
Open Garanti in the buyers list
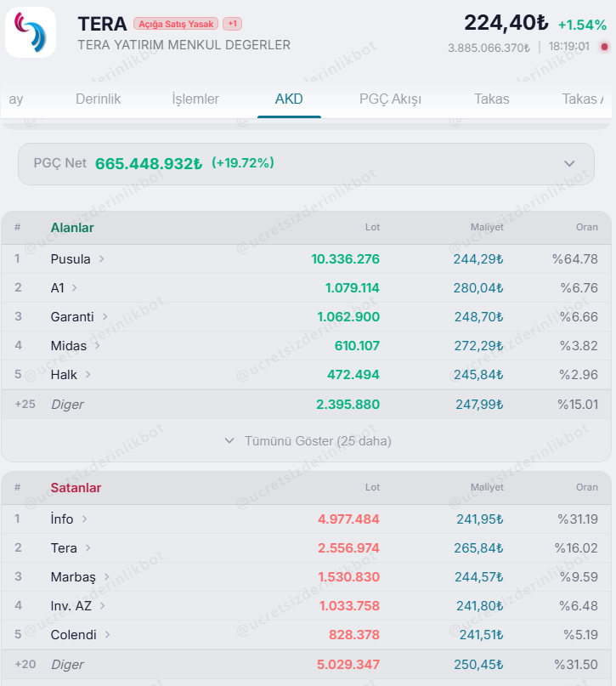pyautogui.click(x=72, y=317)
